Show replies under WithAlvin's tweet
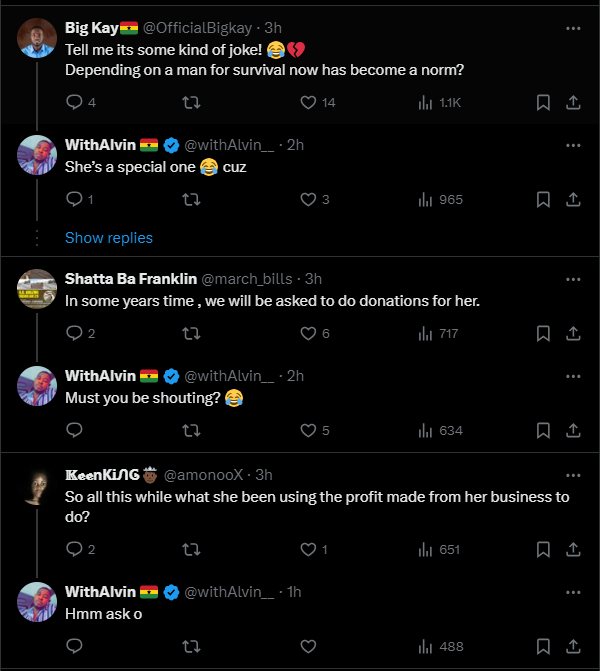Image resolution: width=600 pixels, height=671 pixels. (109, 238)
